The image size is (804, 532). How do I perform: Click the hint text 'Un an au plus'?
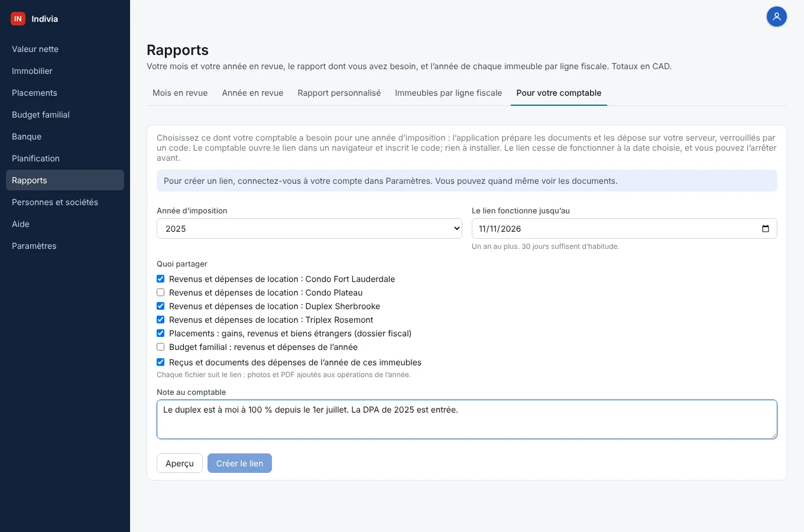pyautogui.click(x=545, y=246)
